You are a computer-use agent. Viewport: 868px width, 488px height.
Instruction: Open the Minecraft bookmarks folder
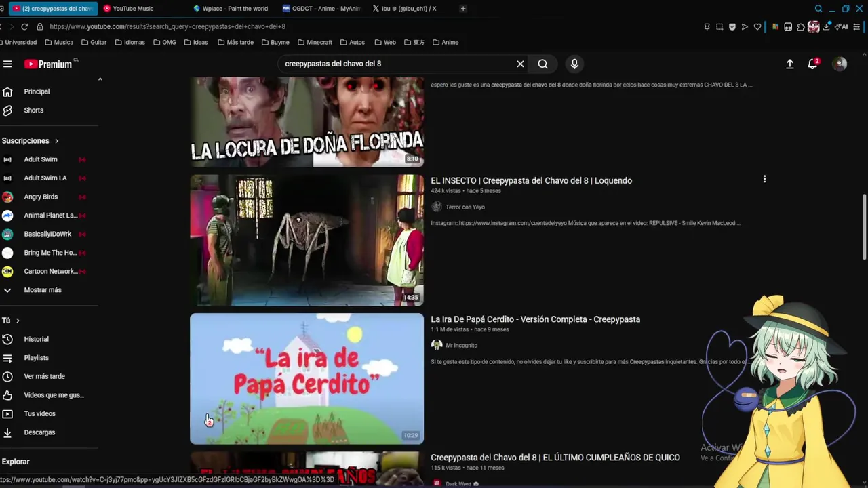[315, 42]
